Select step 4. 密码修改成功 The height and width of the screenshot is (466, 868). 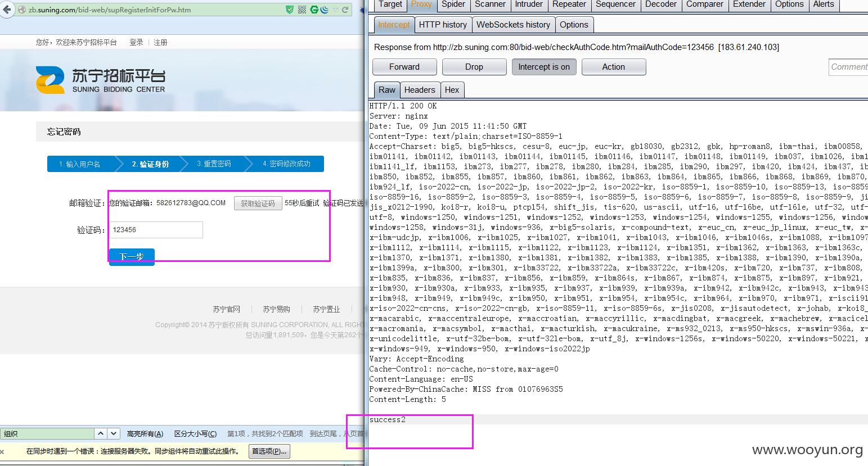[286, 164]
